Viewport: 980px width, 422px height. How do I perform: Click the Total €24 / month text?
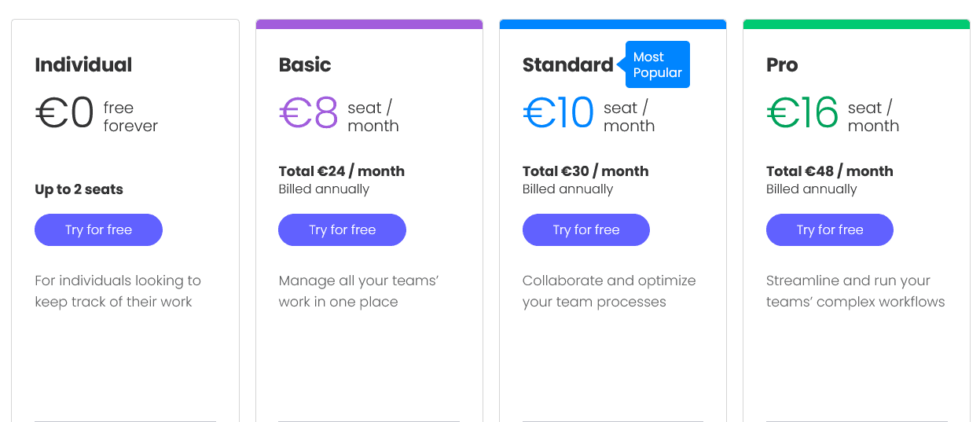pyautogui.click(x=342, y=171)
